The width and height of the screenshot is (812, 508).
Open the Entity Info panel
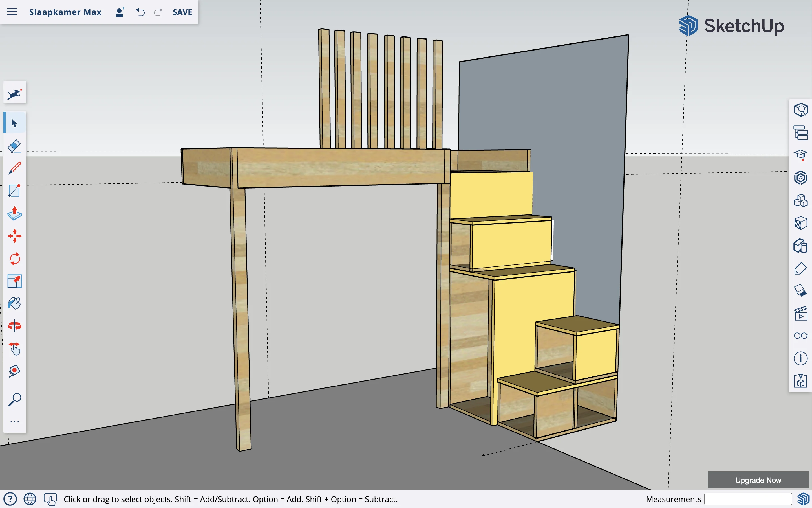[x=801, y=110]
